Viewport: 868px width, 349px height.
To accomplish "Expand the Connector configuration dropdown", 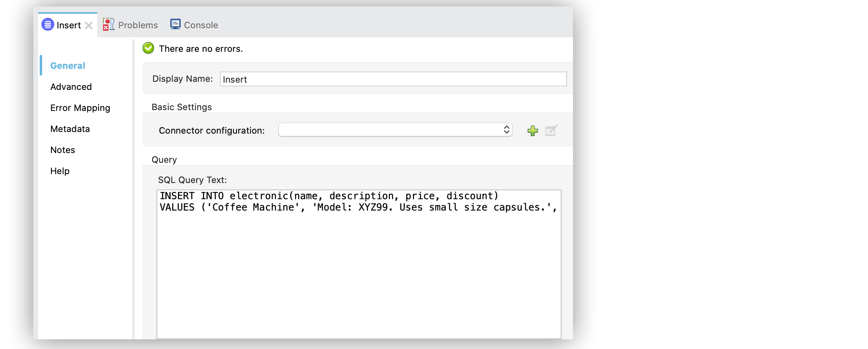I will [x=395, y=130].
